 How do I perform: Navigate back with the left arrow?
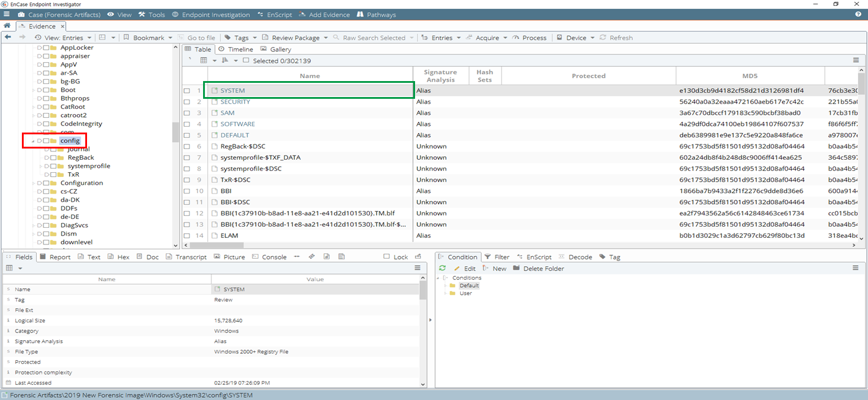(x=8, y=37)
